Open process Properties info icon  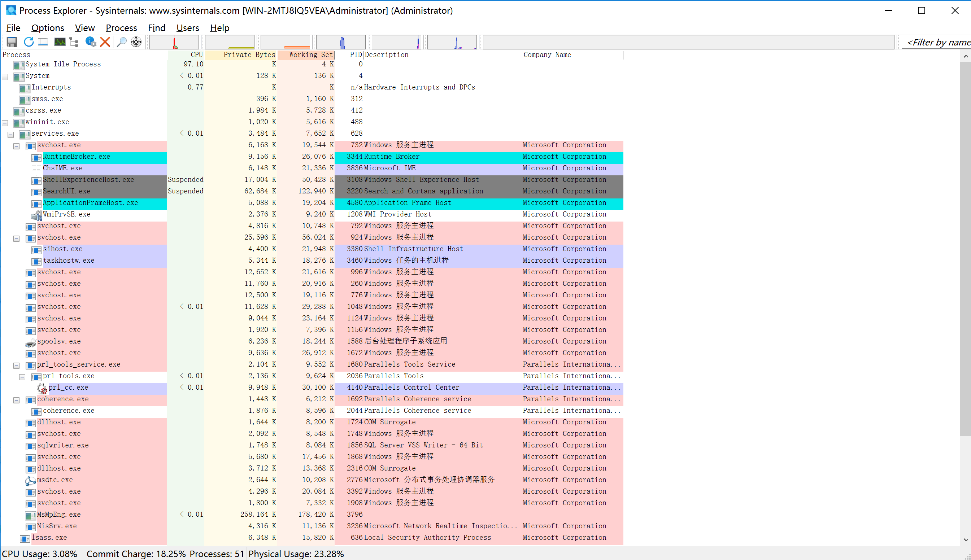pos(91,42)
